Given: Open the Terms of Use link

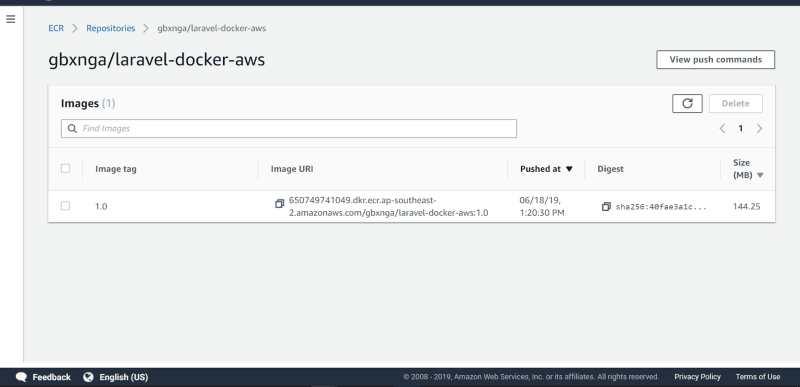Looking at the screenshot, I should click(x=758, y=377).
